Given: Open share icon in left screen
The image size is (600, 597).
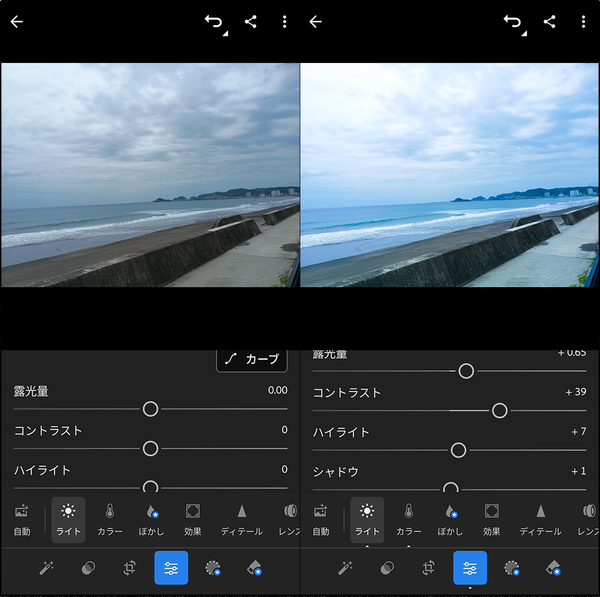Looking at the screenshot, I should pos(251,22).
